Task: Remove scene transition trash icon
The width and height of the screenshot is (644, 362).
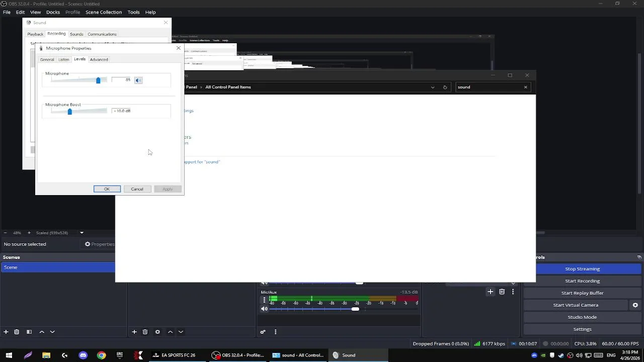Action: (502, 292)
